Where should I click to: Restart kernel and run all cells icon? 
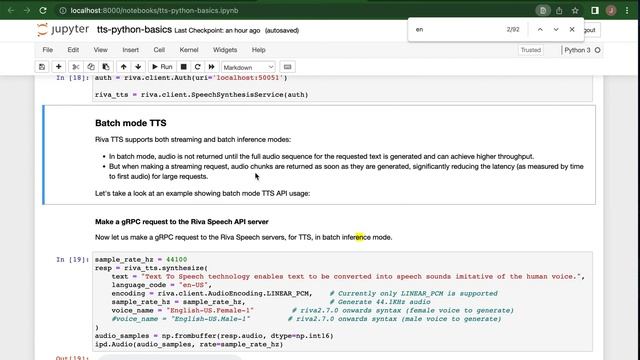[211, 67]
